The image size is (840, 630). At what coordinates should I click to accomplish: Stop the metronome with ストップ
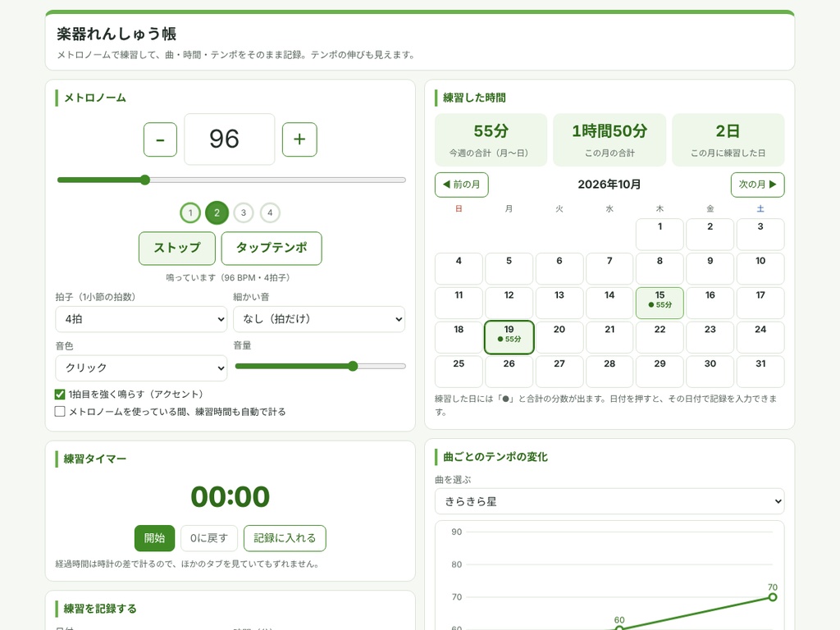(x=177, y=248)
